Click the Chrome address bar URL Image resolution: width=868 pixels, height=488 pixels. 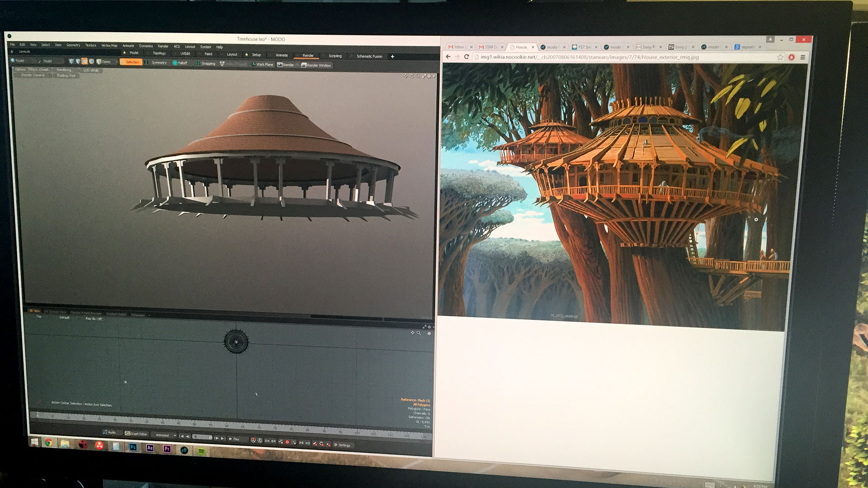[x=589, y=57]
